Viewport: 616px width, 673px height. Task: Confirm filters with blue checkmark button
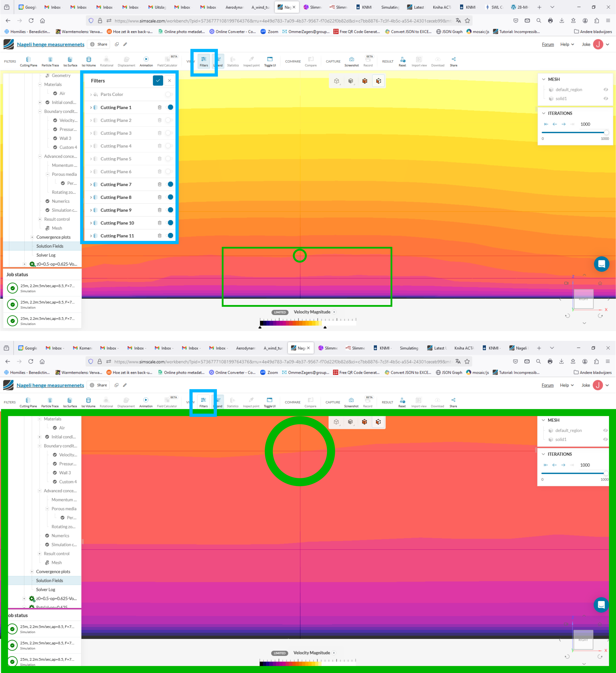point(158,81)
